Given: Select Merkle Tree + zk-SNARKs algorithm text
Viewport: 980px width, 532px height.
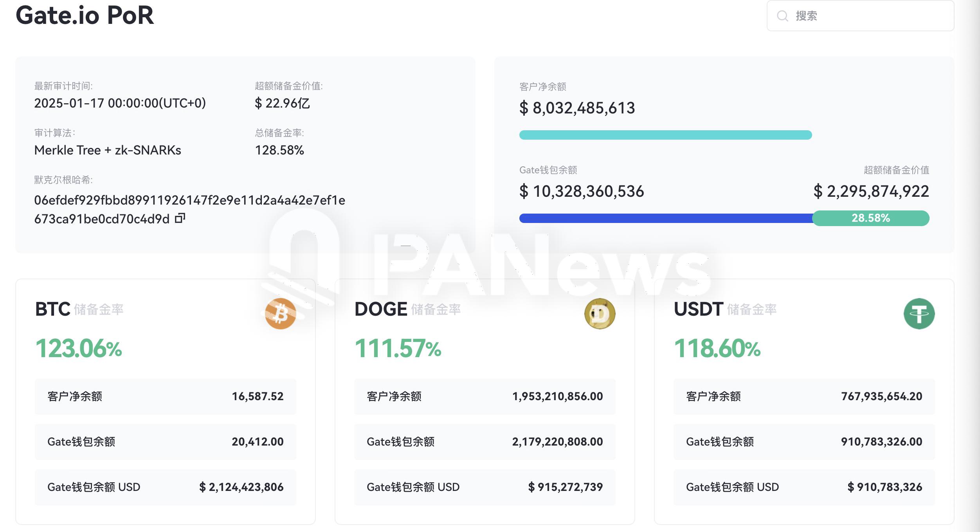Looking at the screenshot, I should 108,150.
